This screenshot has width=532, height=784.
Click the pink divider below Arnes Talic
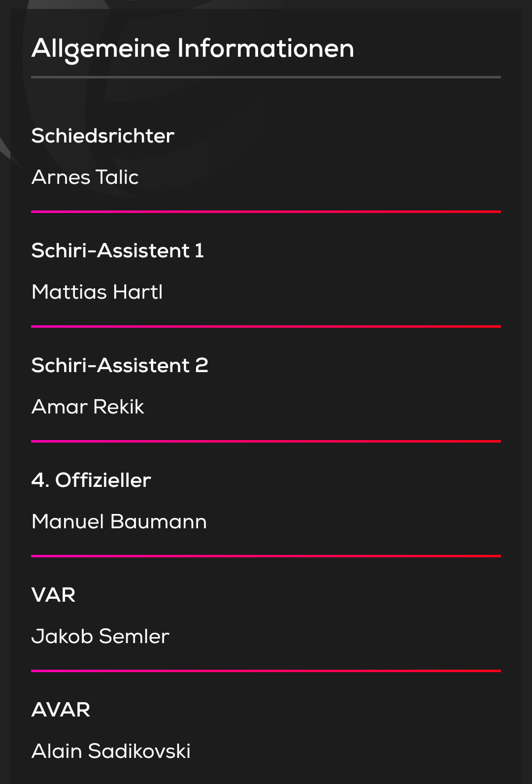point(266,212)
